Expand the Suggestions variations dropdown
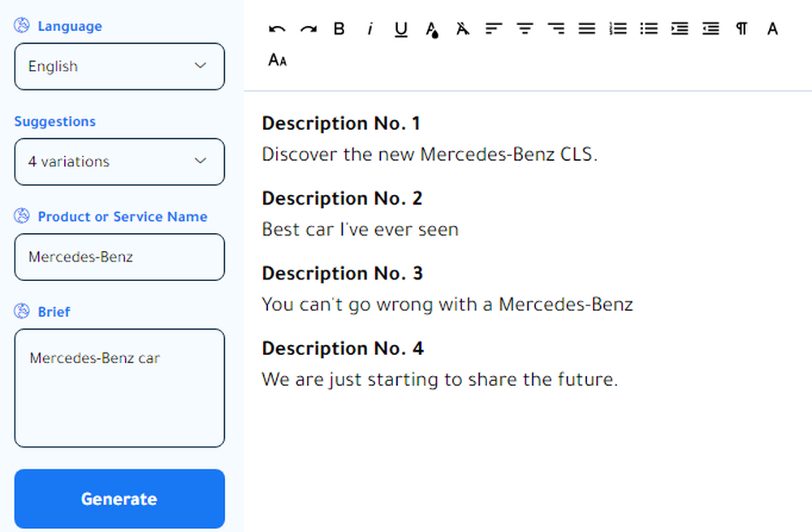The width and height of the screenshot is (812, 532). pos(119,162)
